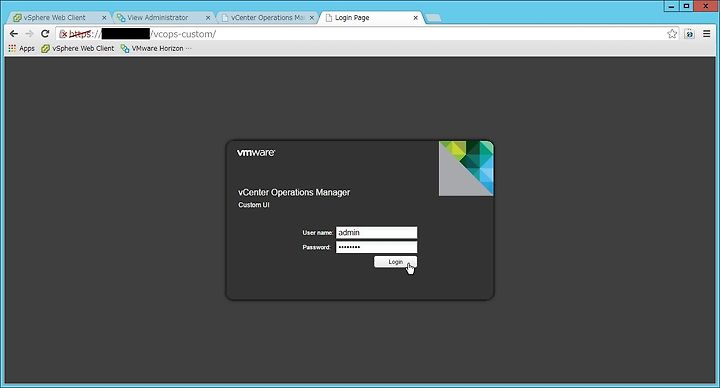
Task: Open vSphere Web Client bookmark
Action: click(78, 48)
